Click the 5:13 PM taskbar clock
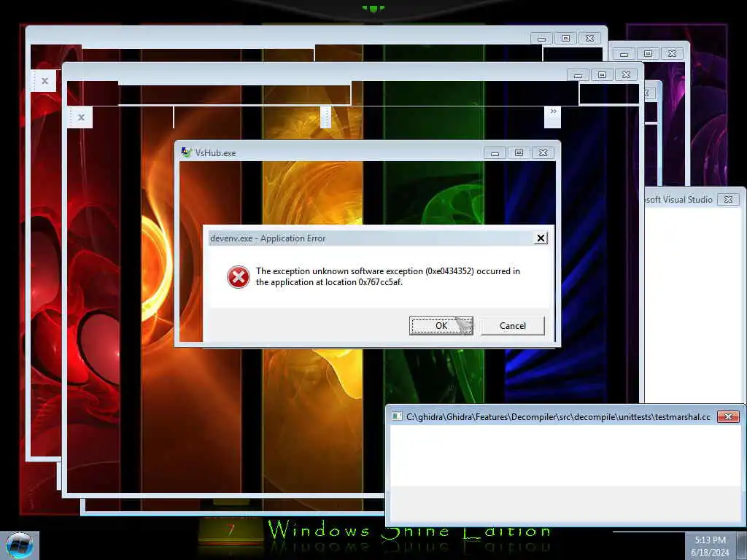Viewport: 747px width, 560px height. (710, 540)
